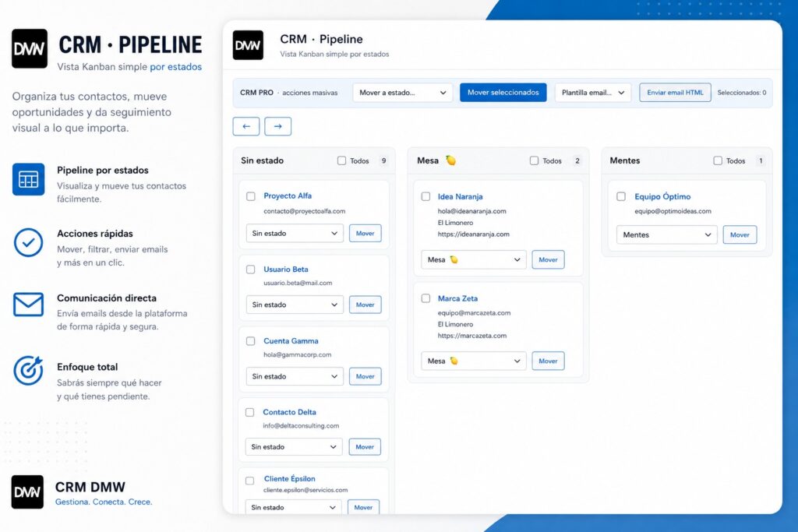
Task: Click the https://ideanaranja.com URL text
Action: tap(474, 234)
